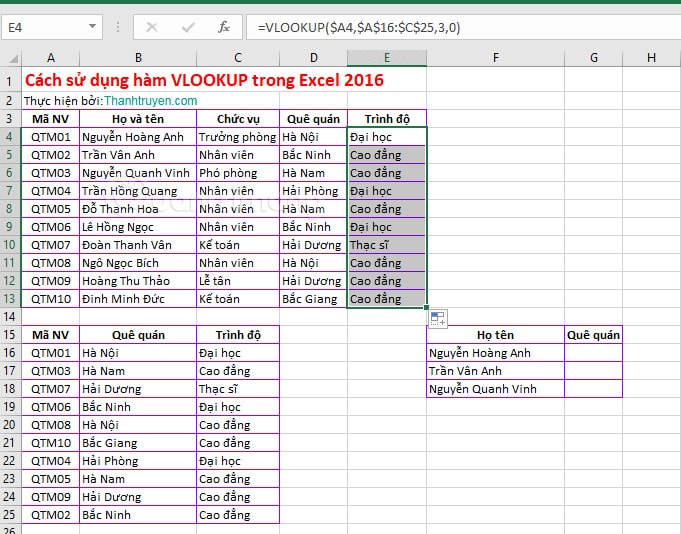The image size is (681, 534).
Task: Click cell 'Hải Phòng' in row 22
Action: coord(138,461)
